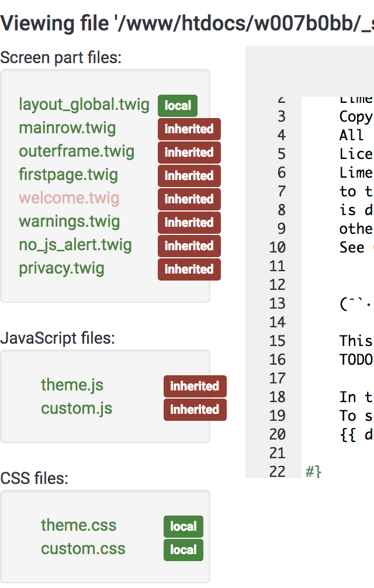Click 'CSS files:' heading
The width and height of the screenshot is (374, 588).
tap(34, 479)
